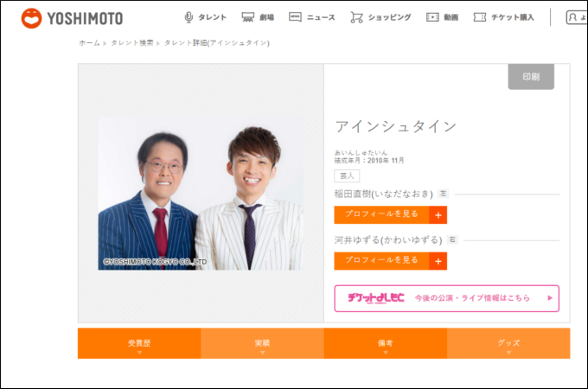Open the ニュース menu item
Viewport: 588px width, 389px height.
coord(321,17)
